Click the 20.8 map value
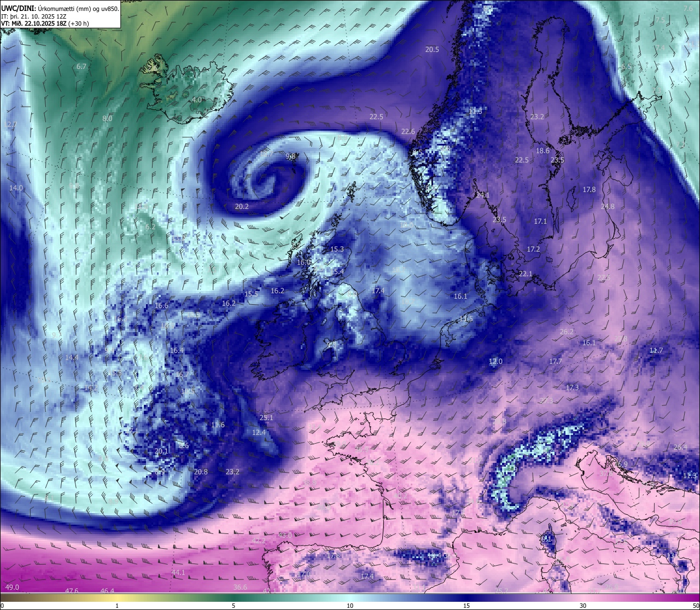 (201, 472)
